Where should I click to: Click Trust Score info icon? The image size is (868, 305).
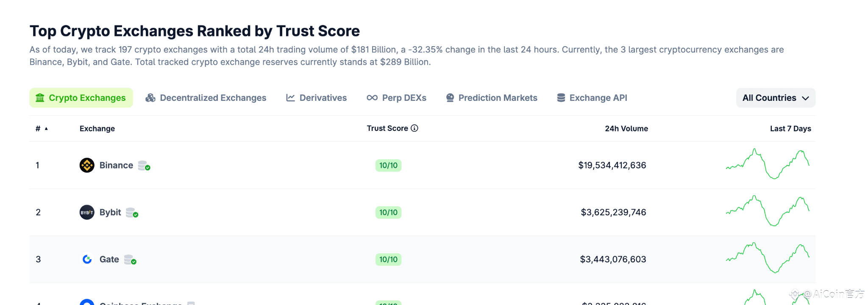pyautogui.click(x=415, y=128)
